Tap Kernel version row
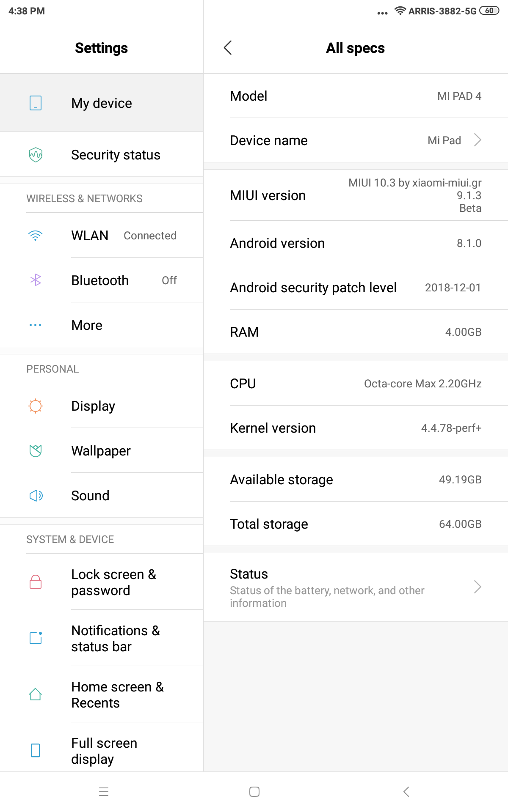 (356, 428)
